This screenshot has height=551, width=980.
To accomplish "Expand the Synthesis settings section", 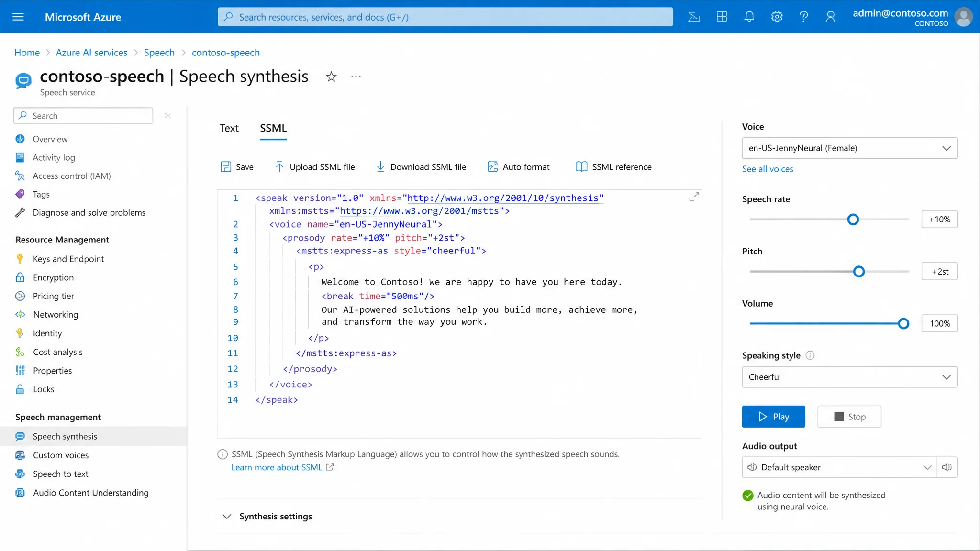I will coord(267,517).
